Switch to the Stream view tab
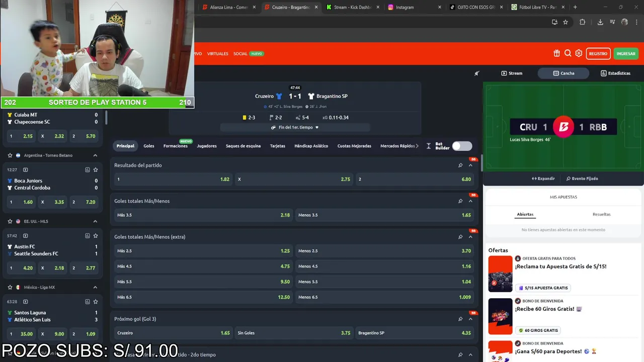 point(512,73)
